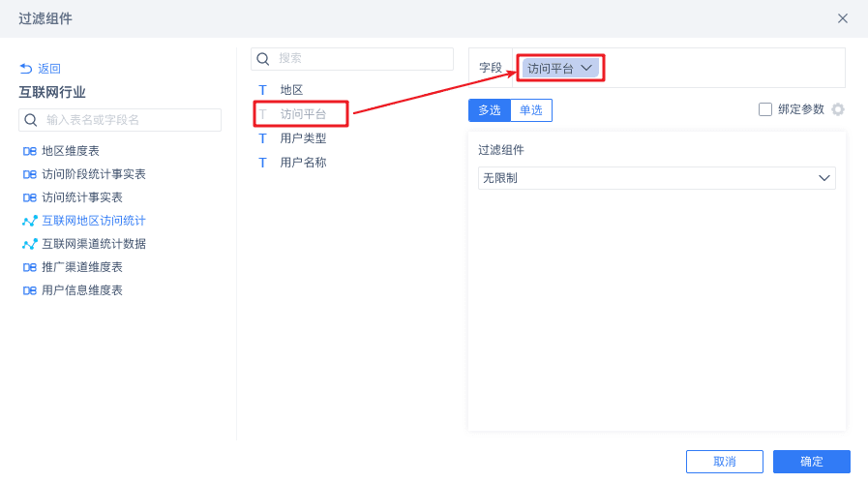Screen dimensions: 868x483
Task: Click the 取消 button
Action: point(724,462)
